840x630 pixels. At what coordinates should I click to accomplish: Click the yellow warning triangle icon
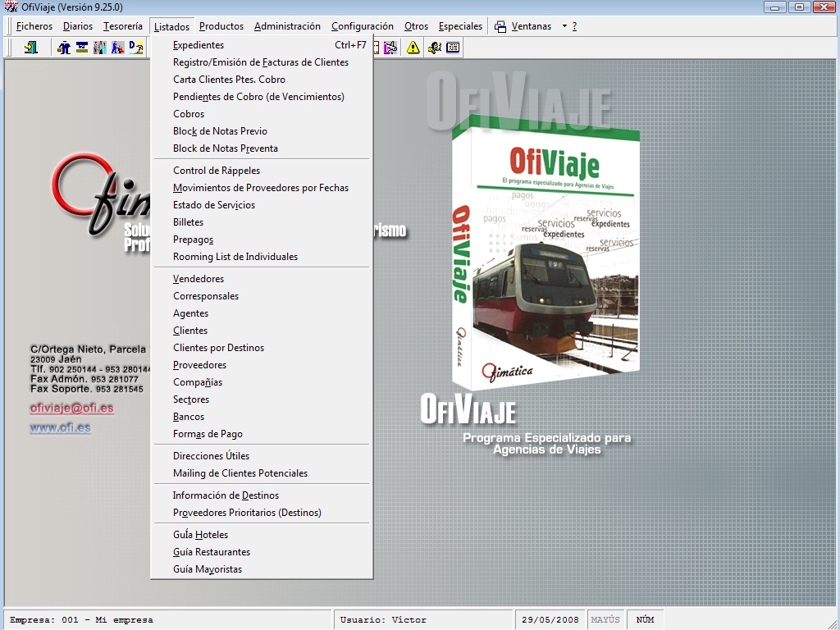[x=413, y=48]
